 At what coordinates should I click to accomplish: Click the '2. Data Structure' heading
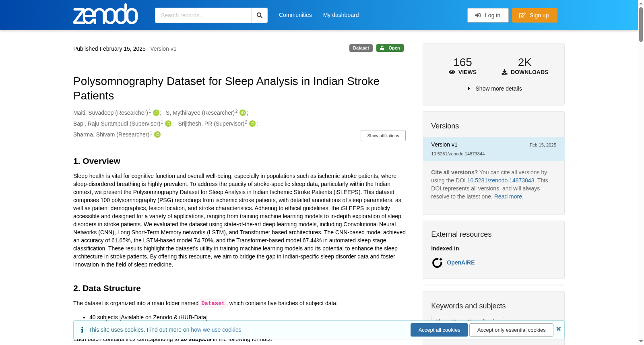107,288
